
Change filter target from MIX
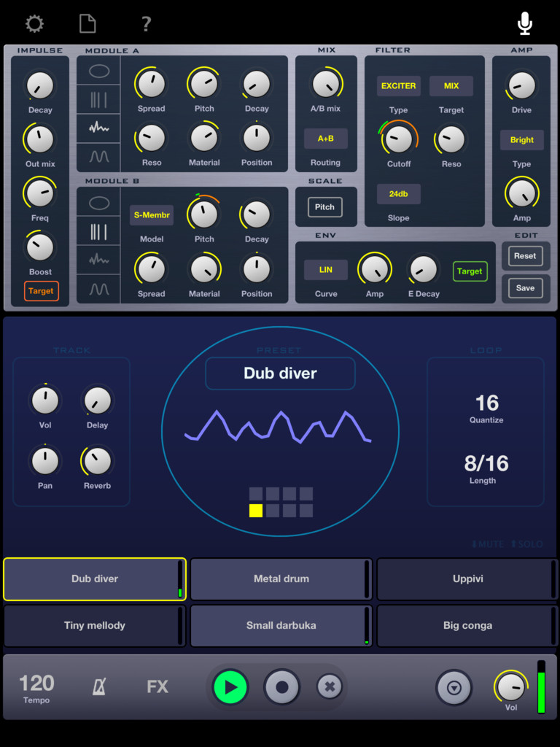tap(451, 86)
